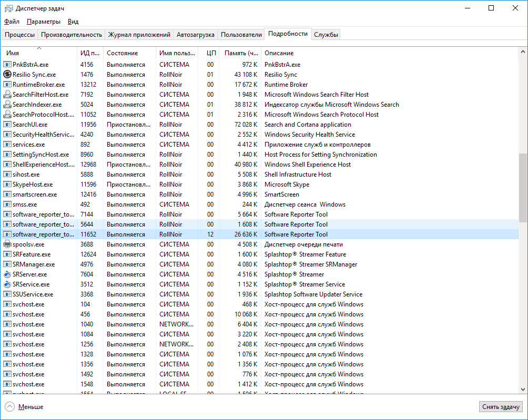The width and height of the screenshot is (528, 420).
Task: Select the svchost.exe row with PID 1548
Action: (260, 384)
